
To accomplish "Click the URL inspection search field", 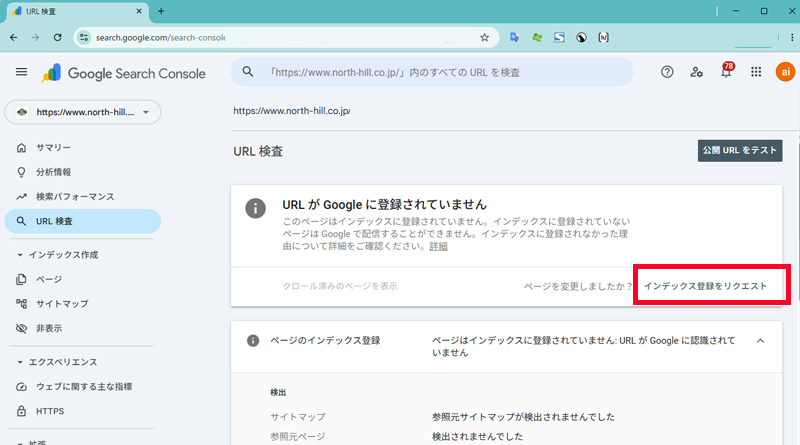I will 432,72.
